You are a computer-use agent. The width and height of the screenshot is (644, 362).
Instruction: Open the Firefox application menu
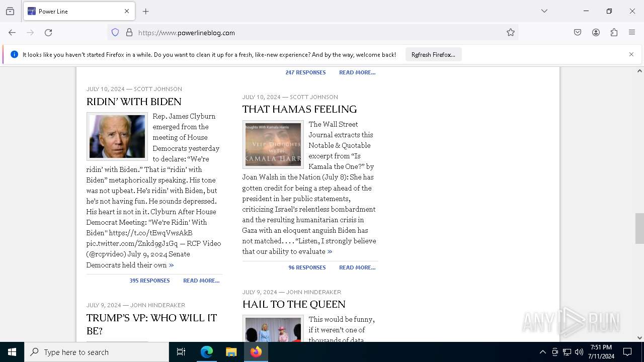(x=632, y=33)
